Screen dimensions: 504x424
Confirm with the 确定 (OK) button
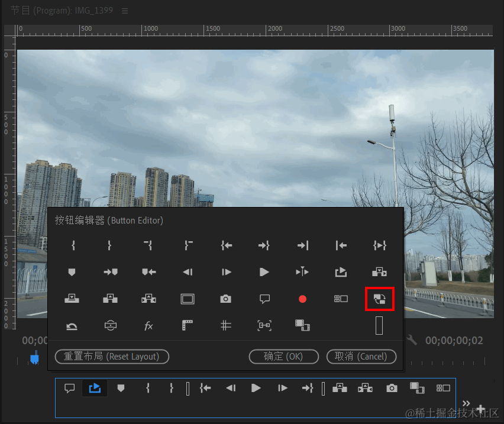click(x=284, y=357)
